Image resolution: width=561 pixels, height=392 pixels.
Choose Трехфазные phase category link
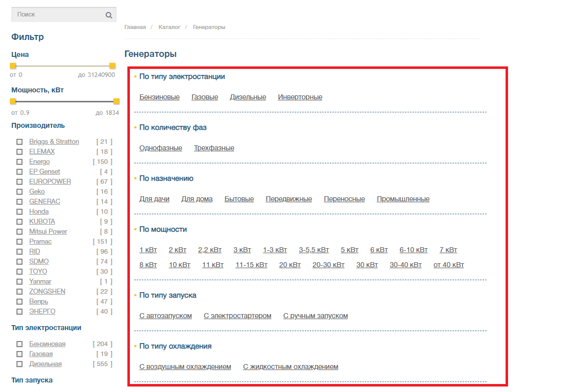pyautogui.click(x=214, y=148)
